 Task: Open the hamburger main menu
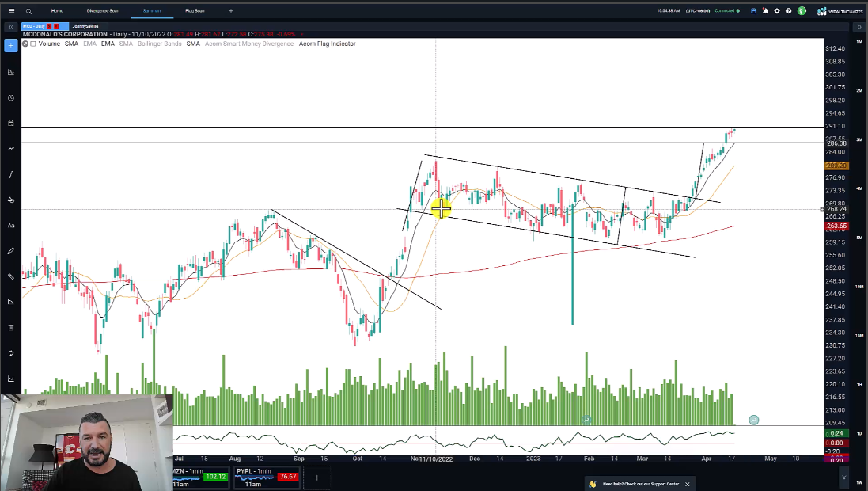[12, 11]
